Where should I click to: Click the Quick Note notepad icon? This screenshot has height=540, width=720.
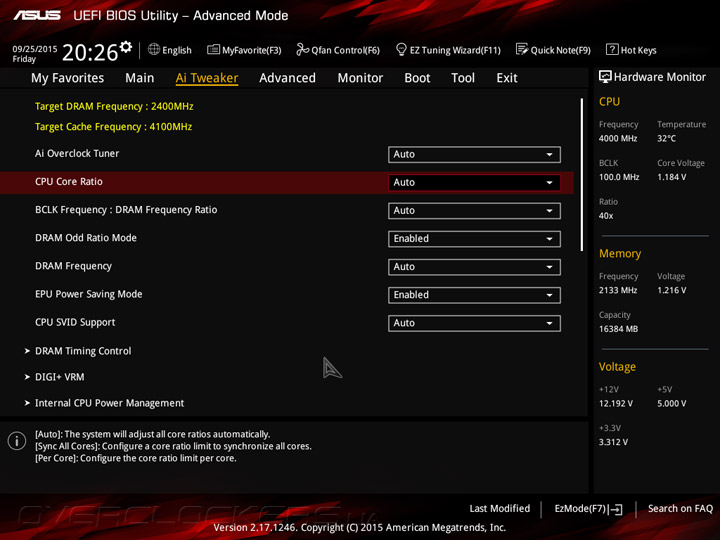pyautogui.click(x=522, y=49)
